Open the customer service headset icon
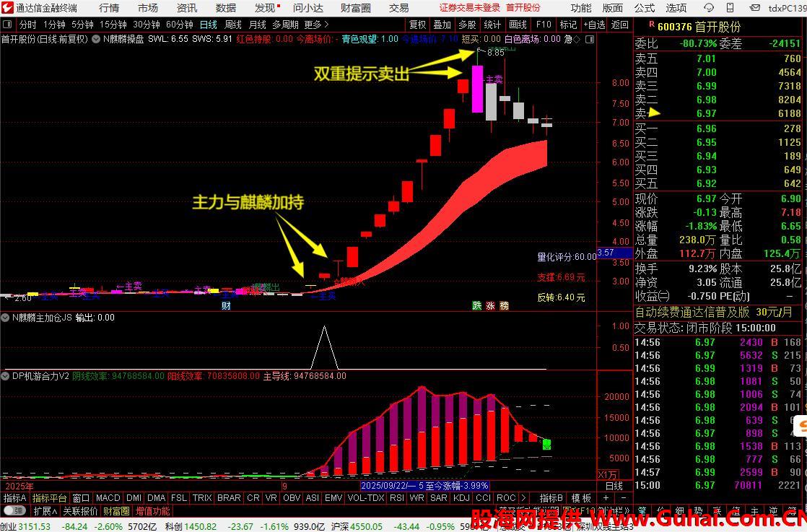The width and height of the screenshot is (807, 532). (709, 8)
